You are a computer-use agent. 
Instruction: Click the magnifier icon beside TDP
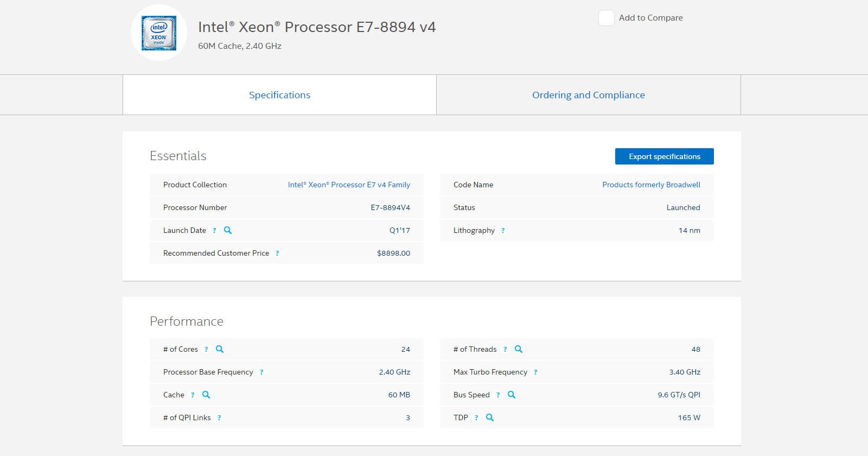(490, 417)
